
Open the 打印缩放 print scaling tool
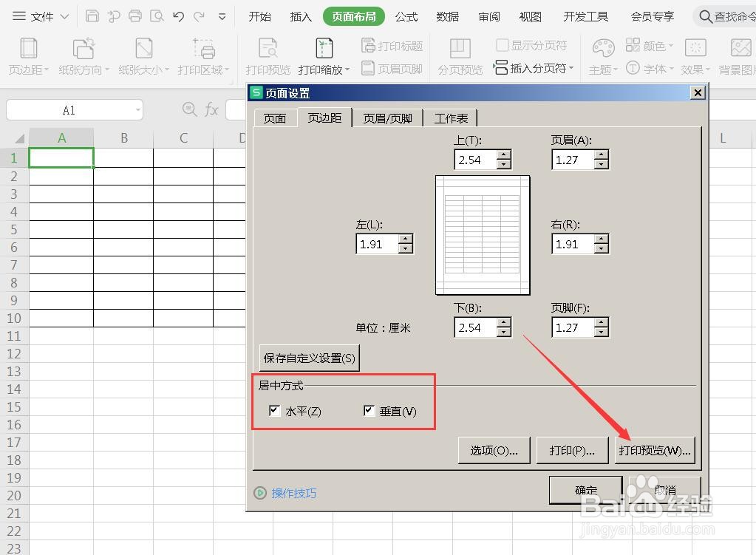324,56
